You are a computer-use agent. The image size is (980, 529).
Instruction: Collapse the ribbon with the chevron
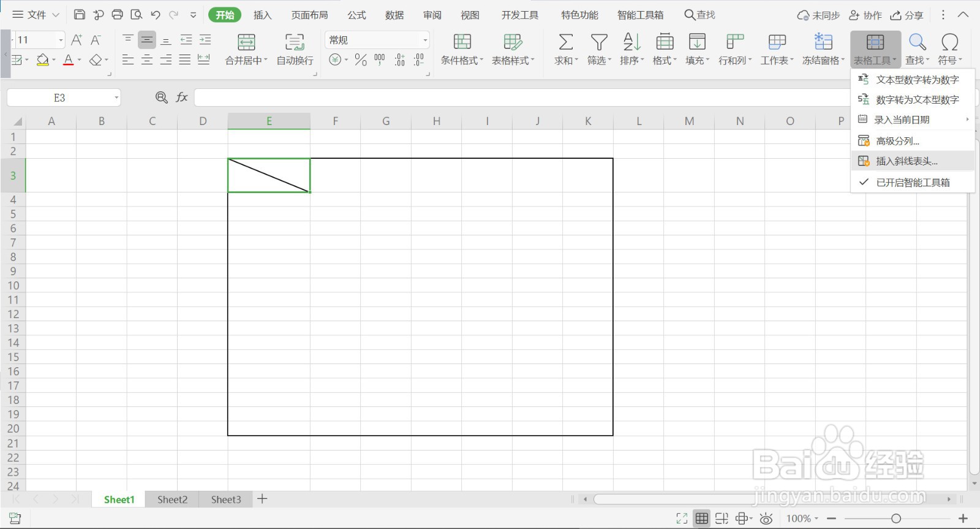[963, 15]
